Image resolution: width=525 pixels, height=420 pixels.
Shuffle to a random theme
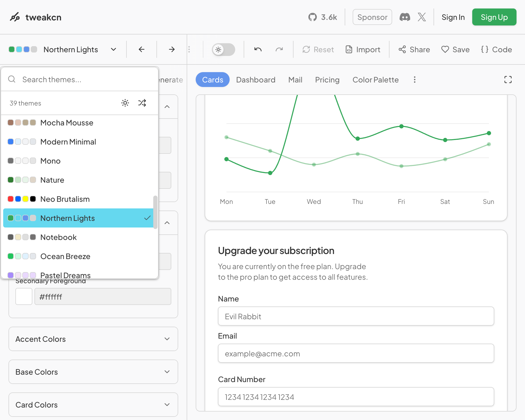tap(142, 103)
